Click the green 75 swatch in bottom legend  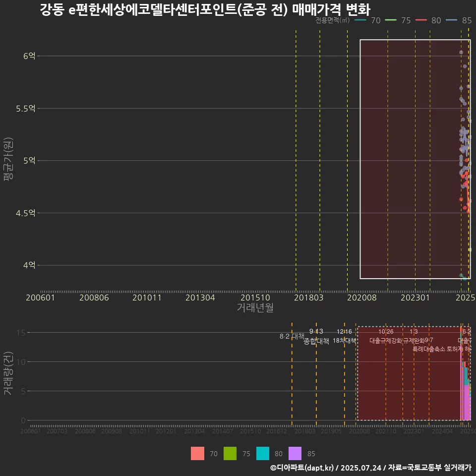click(230, 453)
